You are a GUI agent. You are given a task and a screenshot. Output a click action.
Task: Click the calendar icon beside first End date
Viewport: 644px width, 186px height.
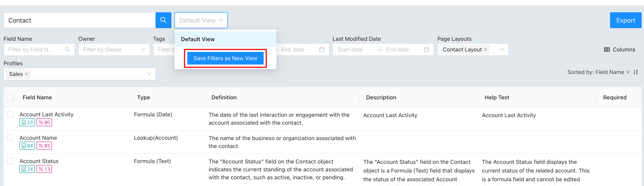[x=322, y=49]
